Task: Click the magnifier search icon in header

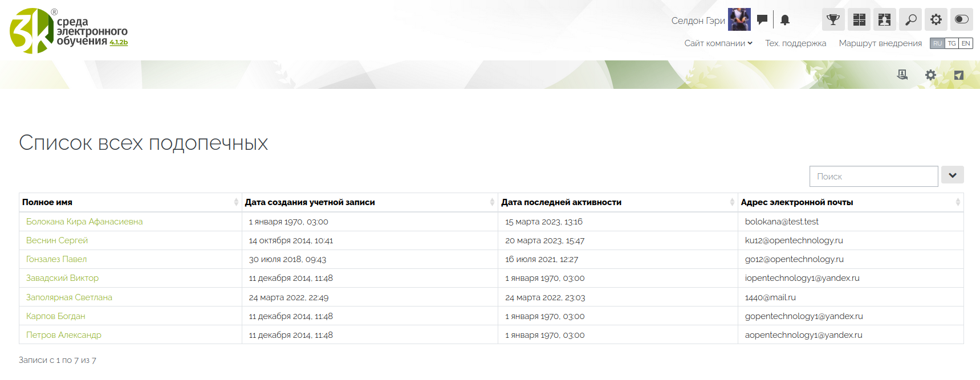Action: tap(910, 20)
